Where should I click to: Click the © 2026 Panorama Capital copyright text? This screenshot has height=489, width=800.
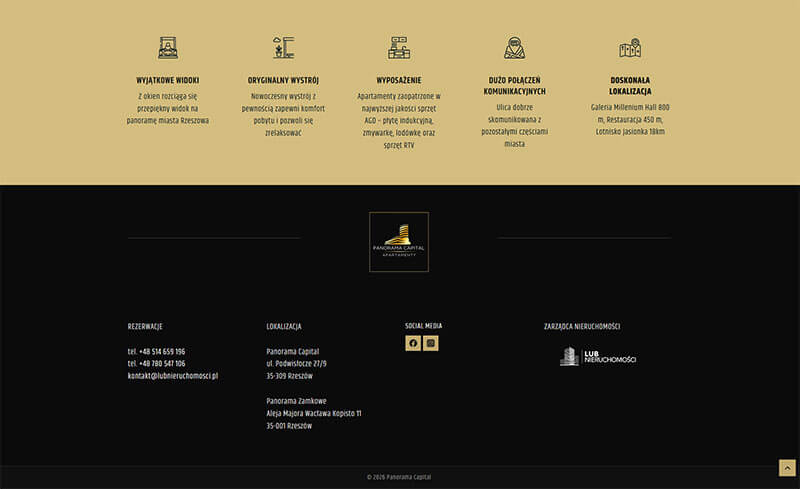click(x=399, y=477)
